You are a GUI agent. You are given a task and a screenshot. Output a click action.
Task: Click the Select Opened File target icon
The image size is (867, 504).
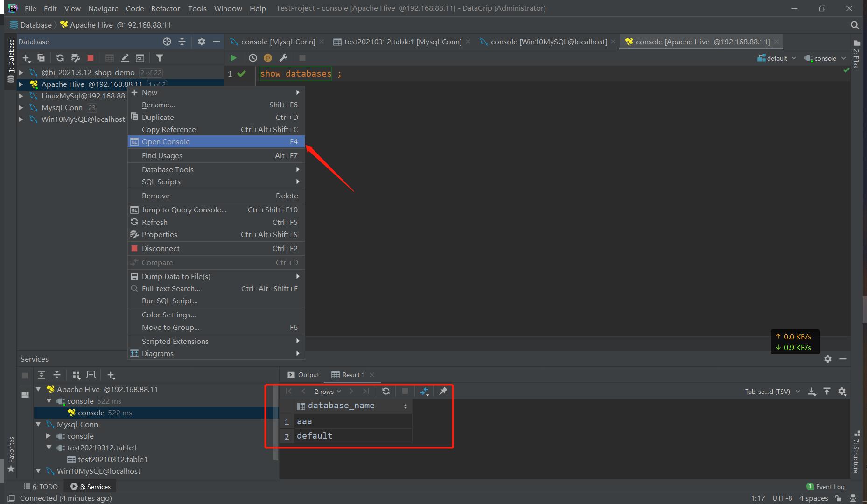167,42
